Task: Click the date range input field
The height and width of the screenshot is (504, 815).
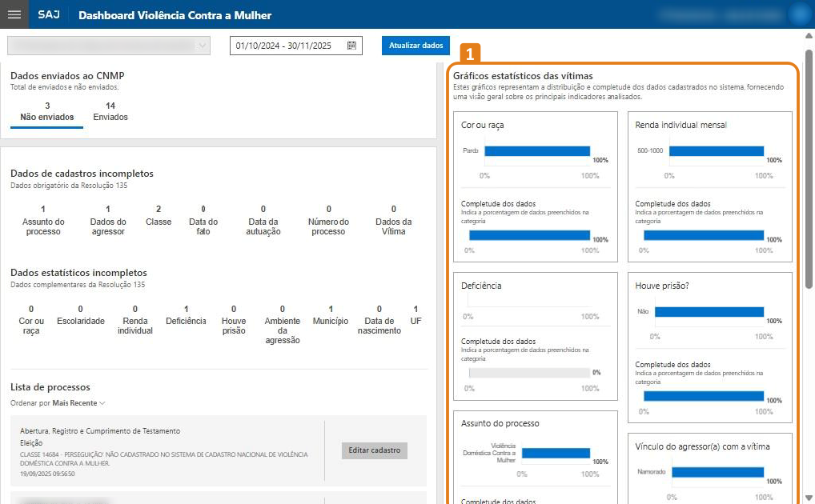Action: pos(288,46)
